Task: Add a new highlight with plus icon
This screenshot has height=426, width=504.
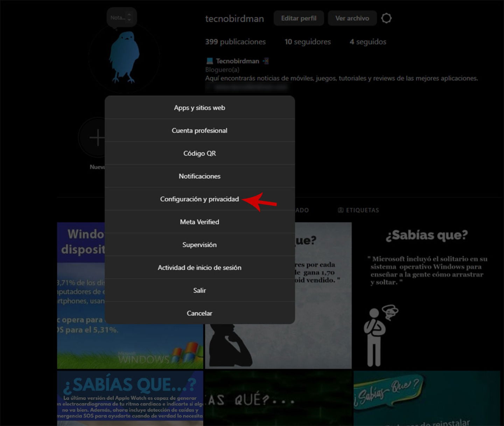Action: coord(92,137)
